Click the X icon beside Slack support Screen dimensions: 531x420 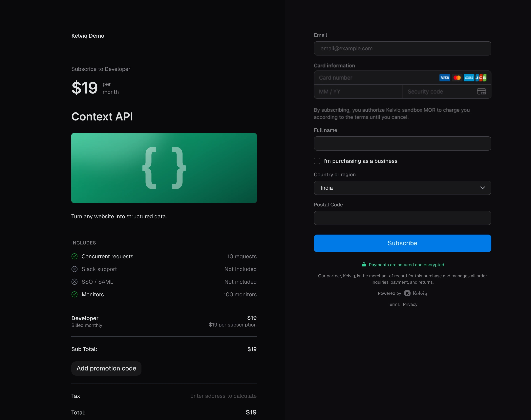(74, 269)
